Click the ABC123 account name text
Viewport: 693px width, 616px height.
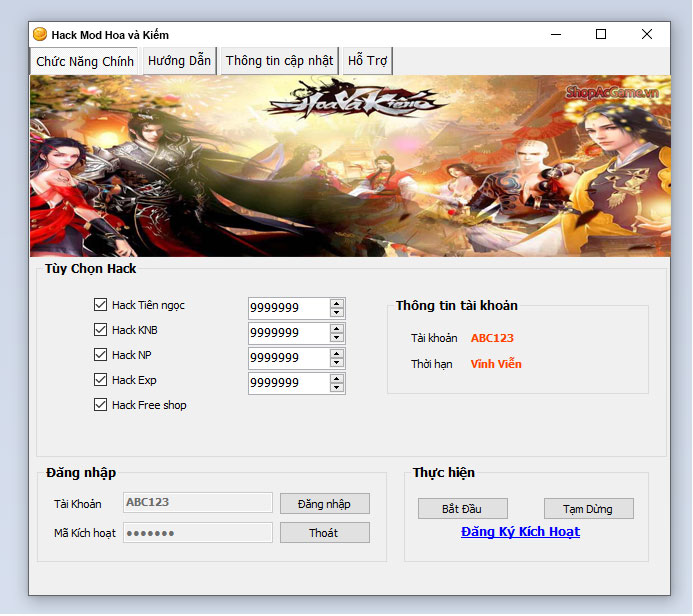[492, 338]
